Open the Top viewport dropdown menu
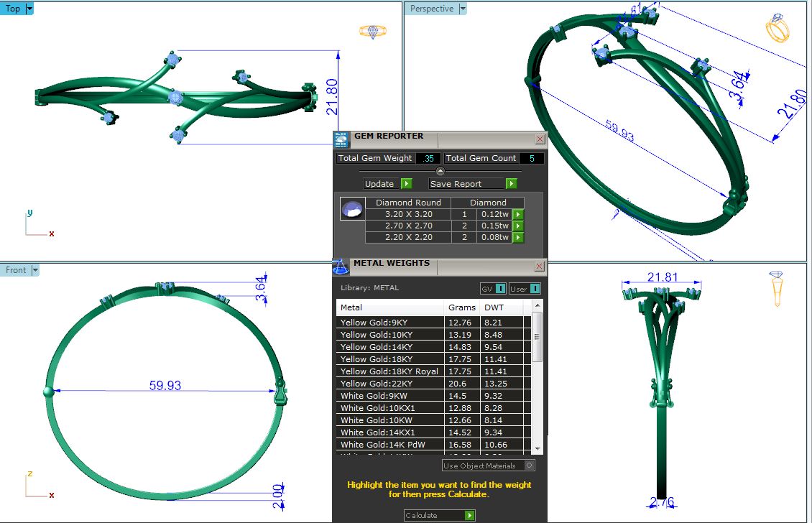This screenshot has height=523, width=812. point(29,9)
